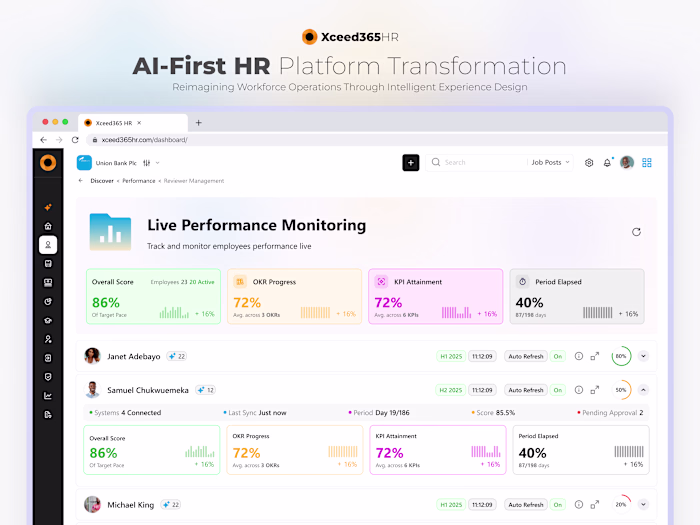This screenshot has width=700, height=525.
Task: Click breadcrumb back arrow before Discover
Action: pos(81,181)
